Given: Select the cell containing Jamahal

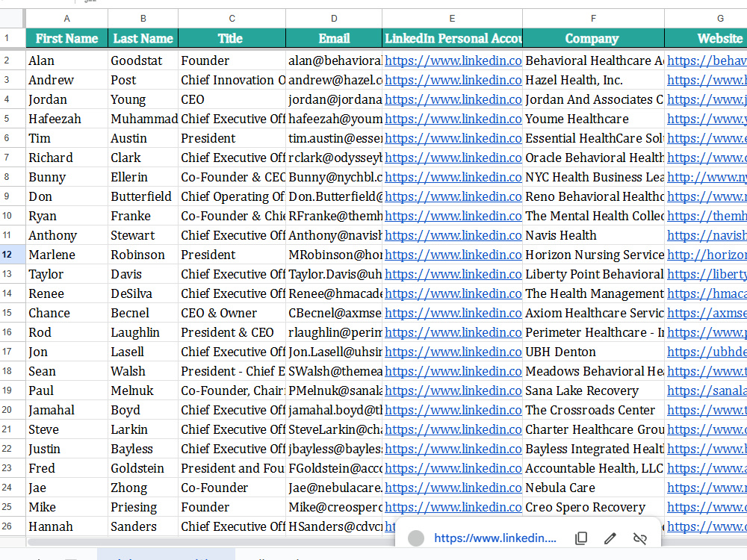Looking at the screenshot, I should 66,410.
